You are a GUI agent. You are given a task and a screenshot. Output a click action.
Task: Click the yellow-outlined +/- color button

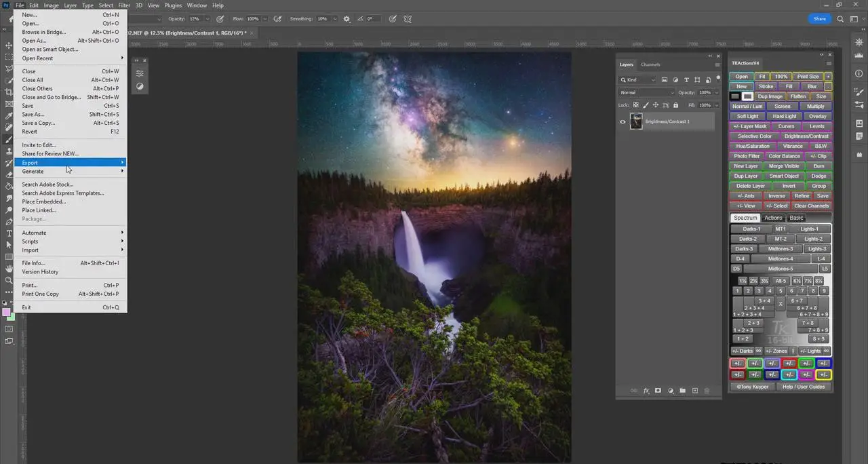[823, 374]
